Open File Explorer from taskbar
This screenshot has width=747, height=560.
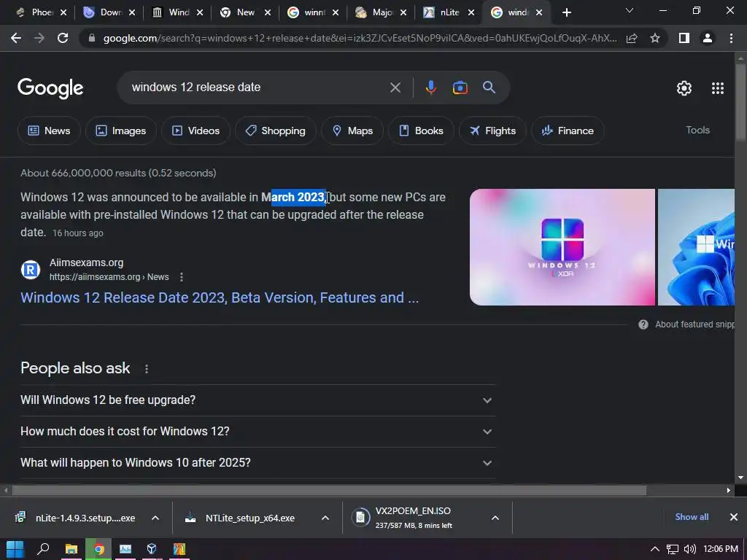(71, 549)
